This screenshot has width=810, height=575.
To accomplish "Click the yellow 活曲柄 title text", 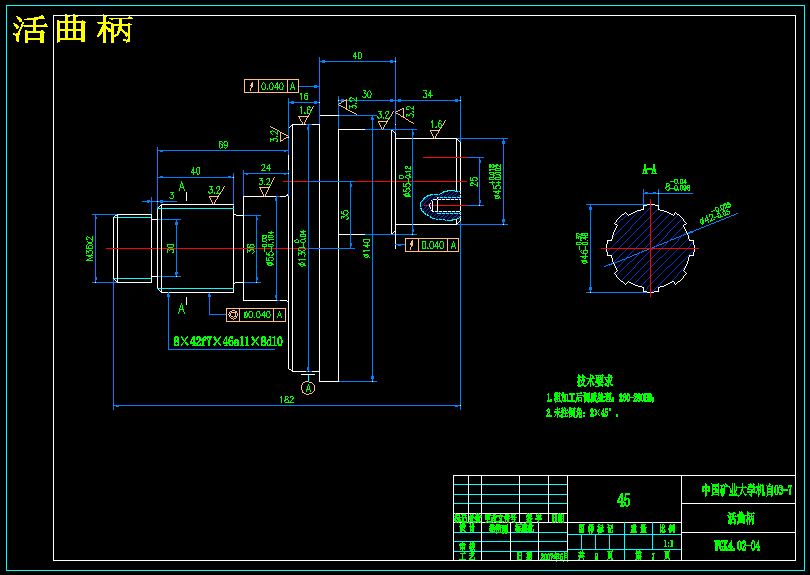I will tap(73, 29).
